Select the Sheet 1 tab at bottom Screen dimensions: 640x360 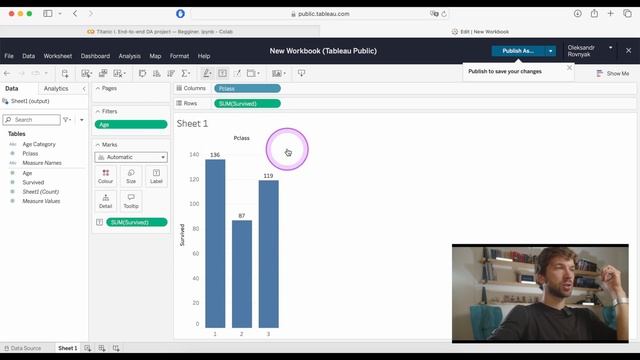tap(67, 348)
